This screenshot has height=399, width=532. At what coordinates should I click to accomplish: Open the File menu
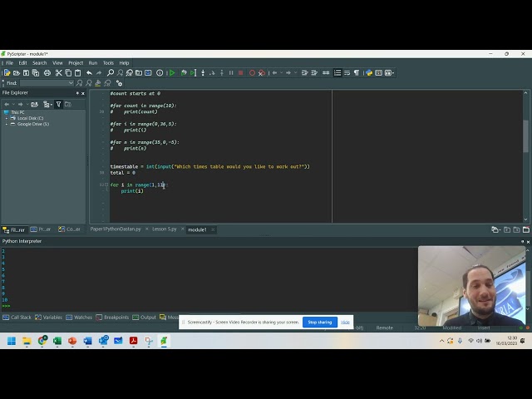[9, 63]
